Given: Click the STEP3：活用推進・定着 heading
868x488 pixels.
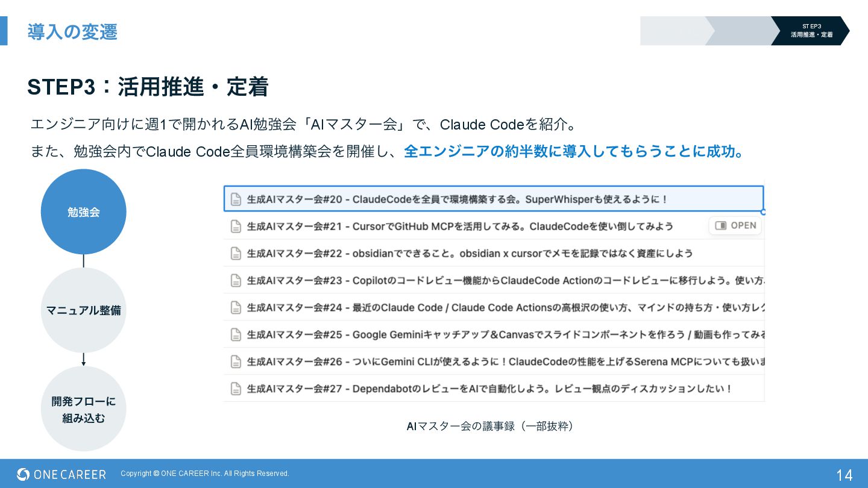Looking at the screenshot, I should (x=148, y=87).
